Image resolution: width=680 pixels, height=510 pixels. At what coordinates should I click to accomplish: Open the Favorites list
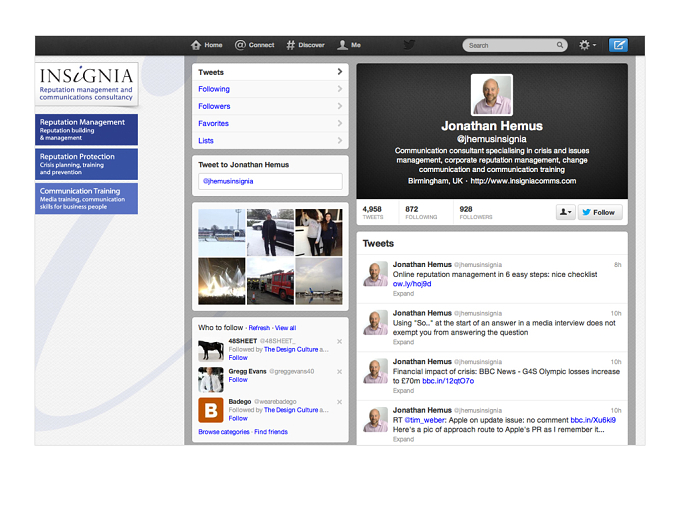270,124
